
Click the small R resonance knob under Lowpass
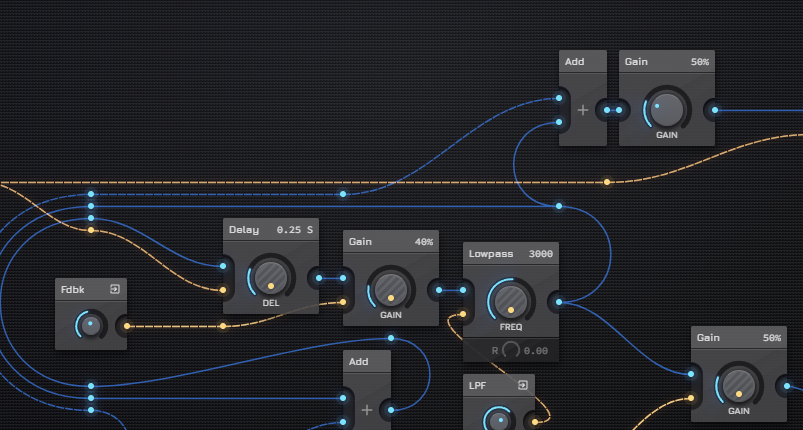click(x=511, y=350)
